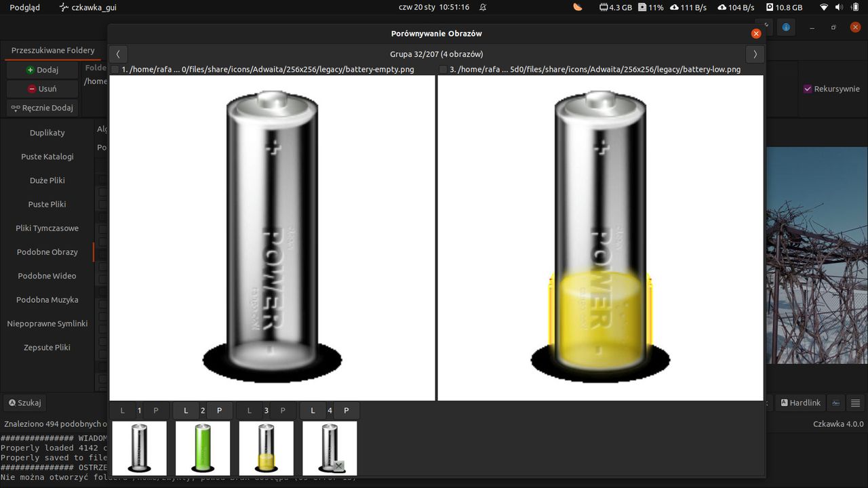The width and height of the screenshot is (868, 488).
Task: Open Podgląd in the top panel
Action: (x=25, y=7)
